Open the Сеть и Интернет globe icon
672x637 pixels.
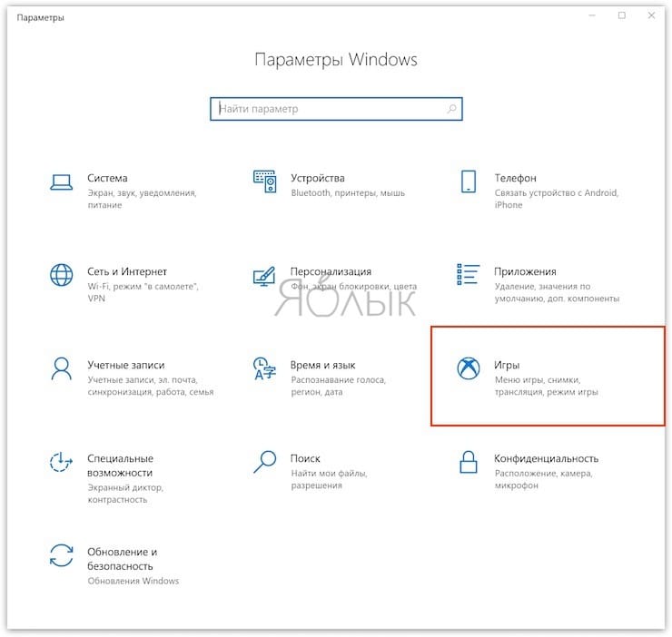tap(61, 275)
